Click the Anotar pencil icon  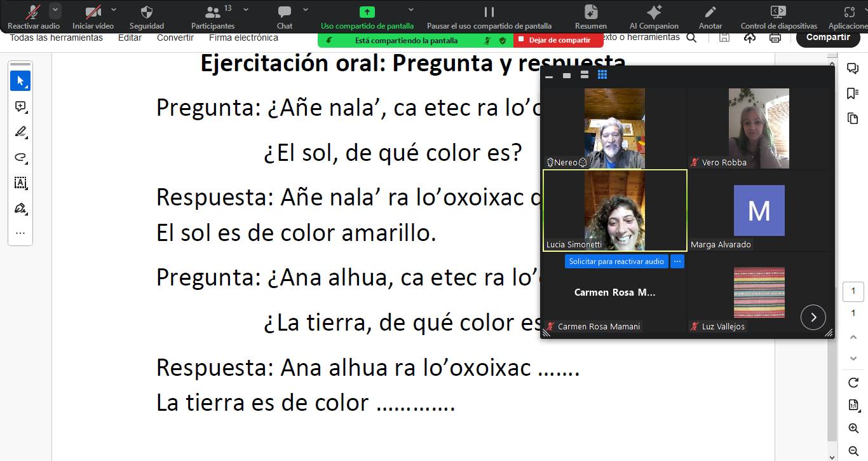710,12
